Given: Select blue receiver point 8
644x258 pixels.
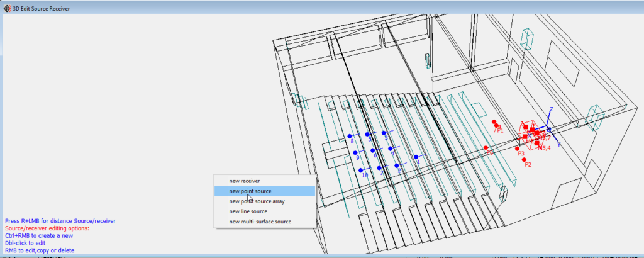Looking at the screenshot, I should 350,136.
